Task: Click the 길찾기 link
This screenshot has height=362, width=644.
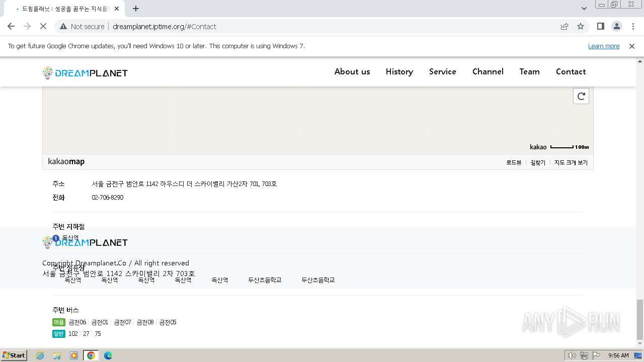Action: pyautogui.click(x=538, y=162)
